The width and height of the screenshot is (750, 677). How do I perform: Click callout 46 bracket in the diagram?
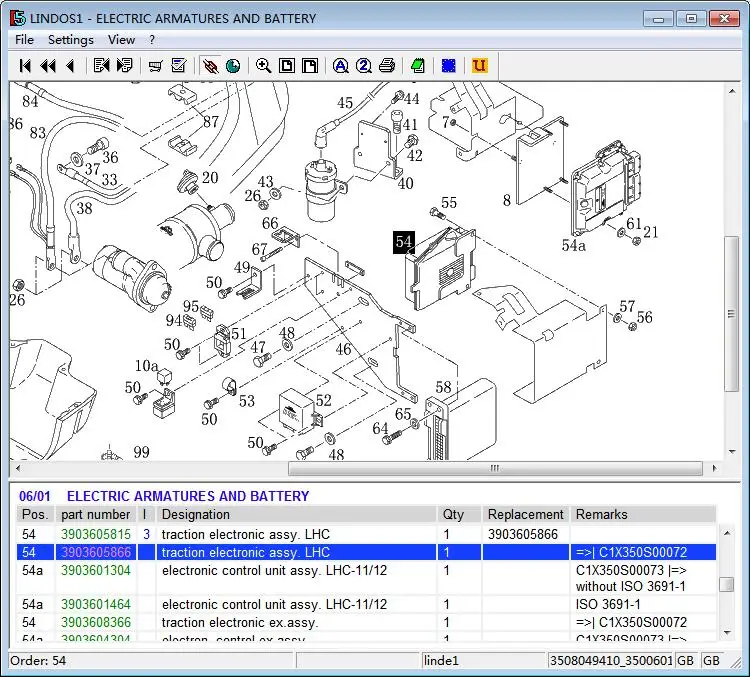pos(343,349)
